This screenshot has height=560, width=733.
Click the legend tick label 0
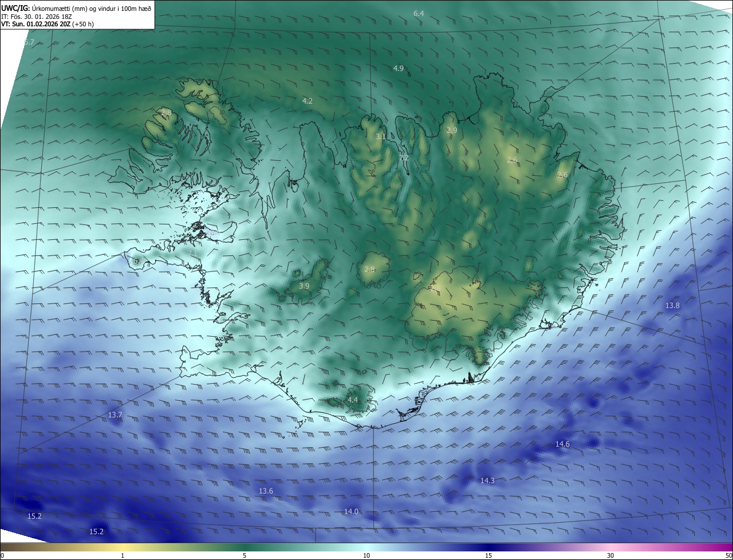coord(2,555)
